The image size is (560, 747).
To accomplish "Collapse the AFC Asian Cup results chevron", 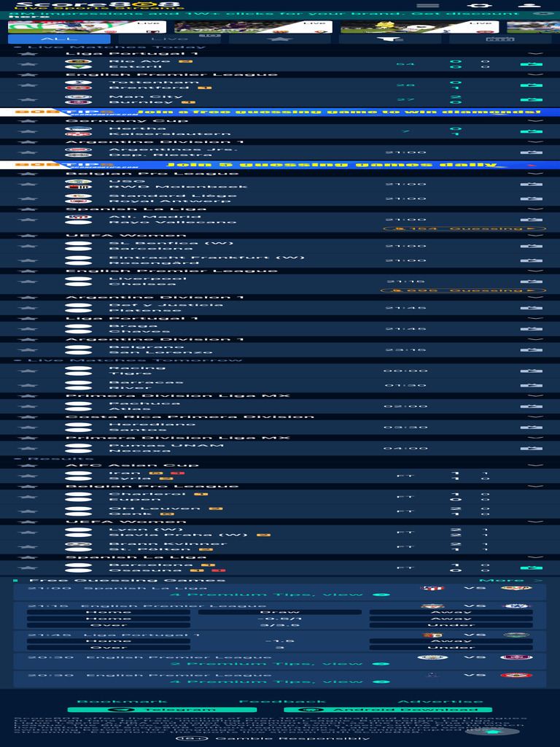I will point(535,465).
